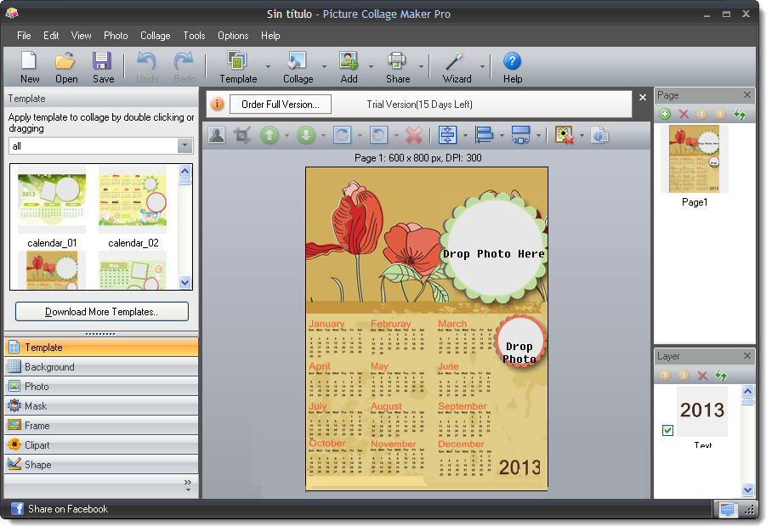Click the Add photo toolbar icon

pos(349,67)
